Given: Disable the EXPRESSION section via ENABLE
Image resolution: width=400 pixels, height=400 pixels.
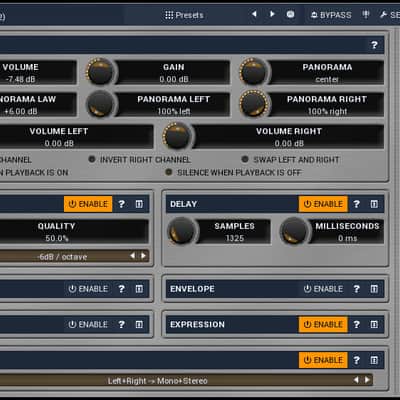Looking at the screenshot, I should [x=323, y=324].
